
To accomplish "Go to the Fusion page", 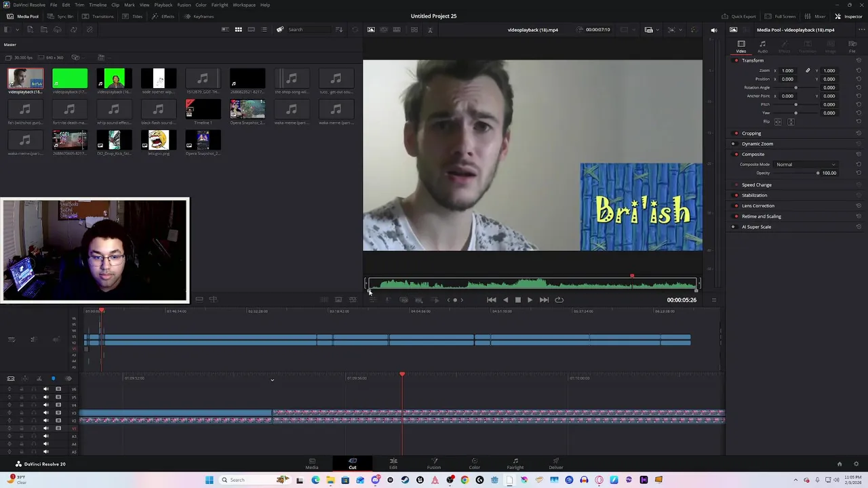I will click(434, 464).
